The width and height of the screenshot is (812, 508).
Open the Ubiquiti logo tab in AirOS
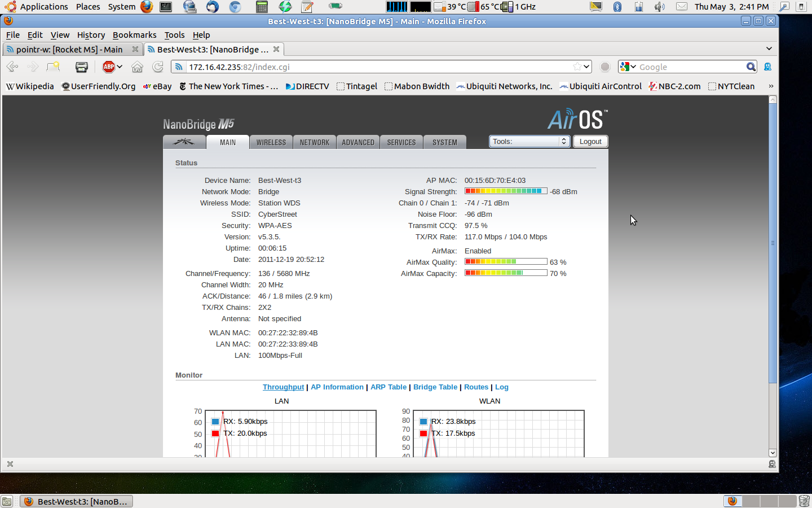click(184, 142)
